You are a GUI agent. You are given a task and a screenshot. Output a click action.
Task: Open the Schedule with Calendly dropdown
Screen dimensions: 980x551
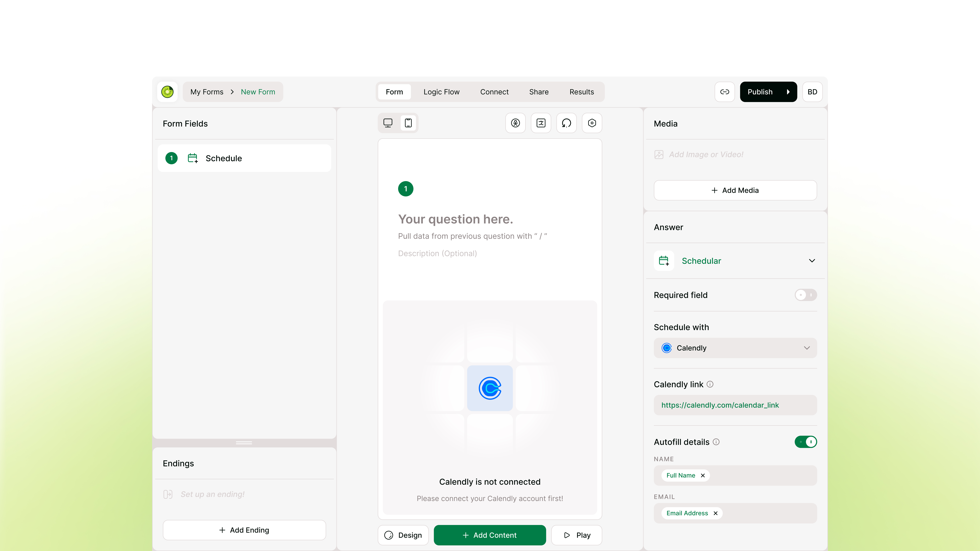[735, 348]
